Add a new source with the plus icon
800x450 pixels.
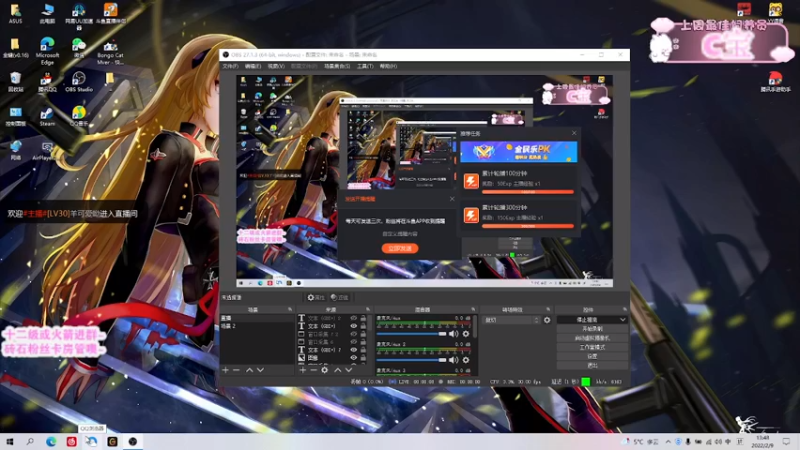coord(303,370)
